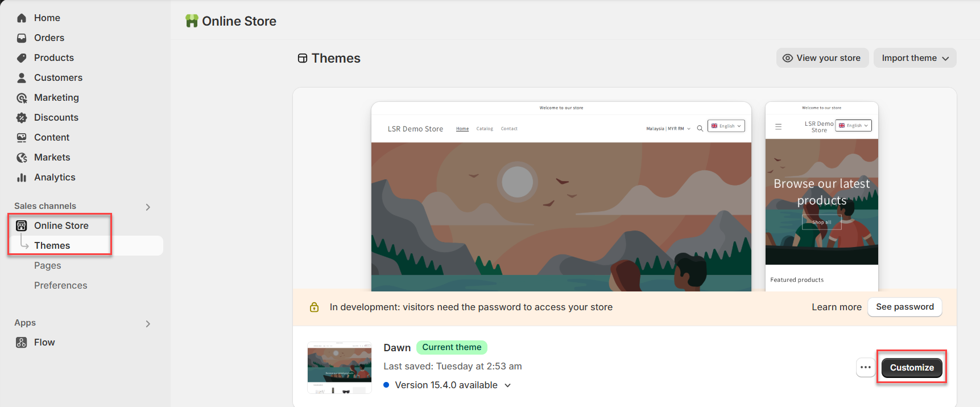
Task: Open English language selector in desktop preview
Action: coord(726,126)
